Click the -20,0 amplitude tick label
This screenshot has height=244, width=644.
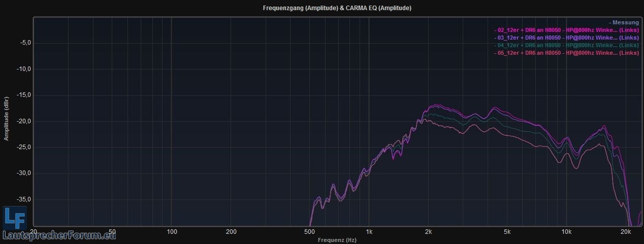tap(24, 121)
